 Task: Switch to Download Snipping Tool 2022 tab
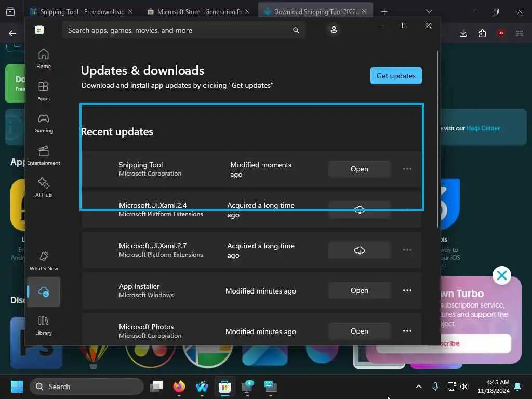tap(315, 12)
